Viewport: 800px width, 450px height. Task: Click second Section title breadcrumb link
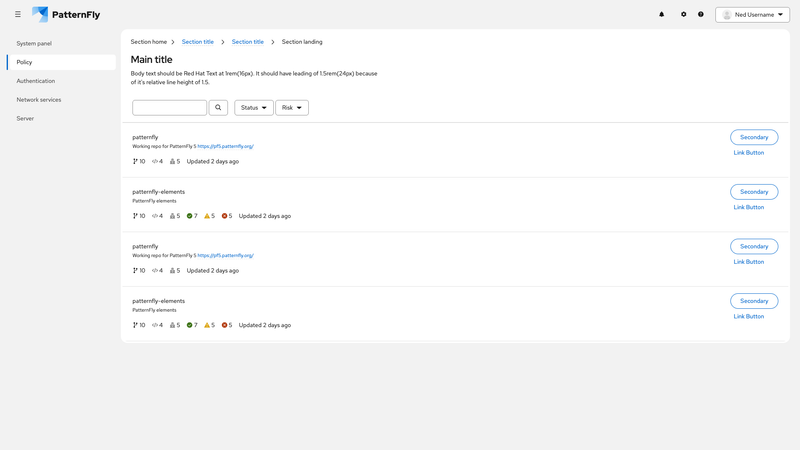[247, 42]
